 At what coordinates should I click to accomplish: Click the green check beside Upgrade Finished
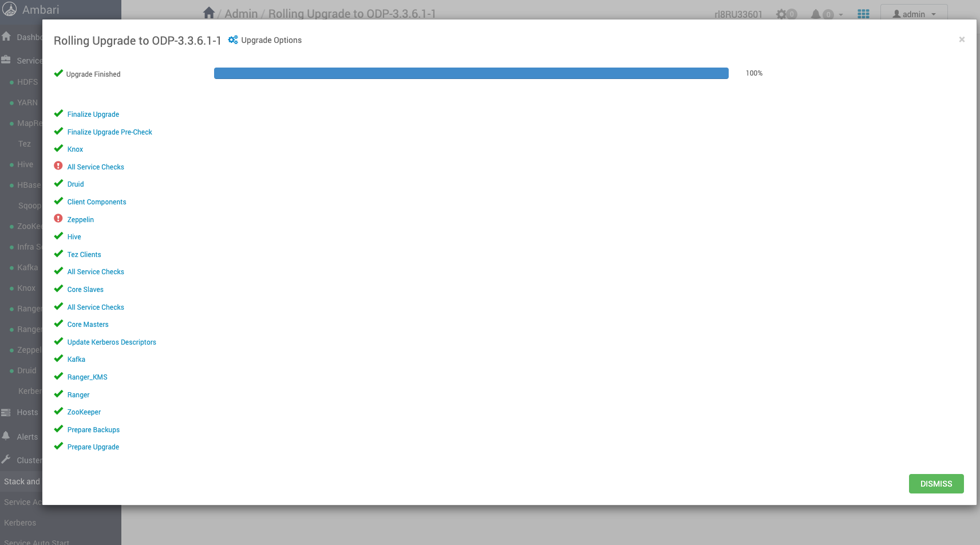[58, 73]
